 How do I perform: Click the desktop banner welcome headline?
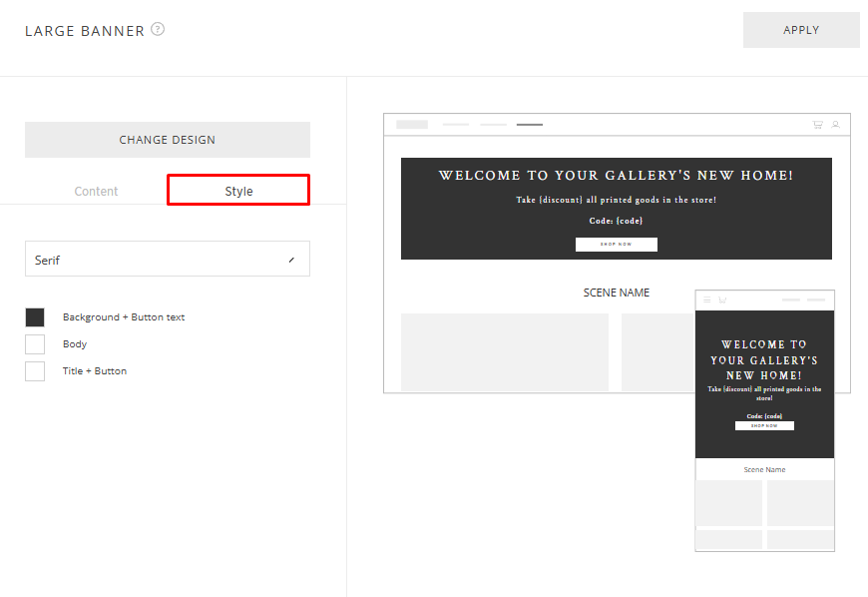616,176
